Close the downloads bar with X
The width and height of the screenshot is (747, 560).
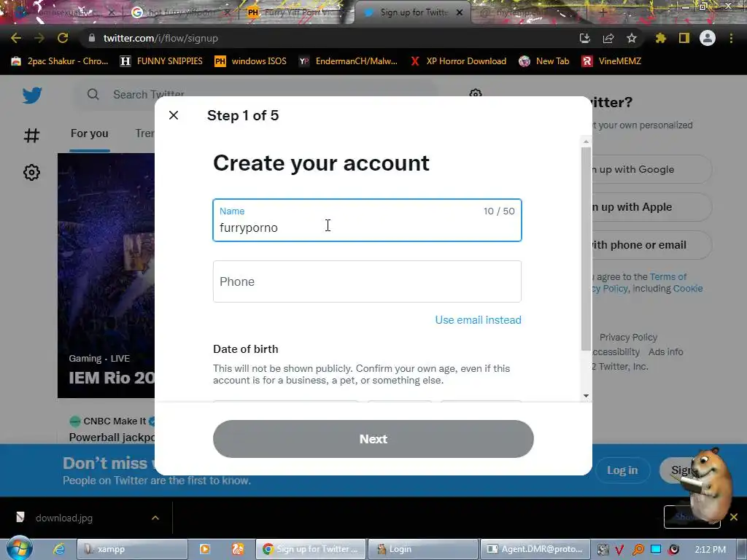pyautogui.click(x=734, y=517)
